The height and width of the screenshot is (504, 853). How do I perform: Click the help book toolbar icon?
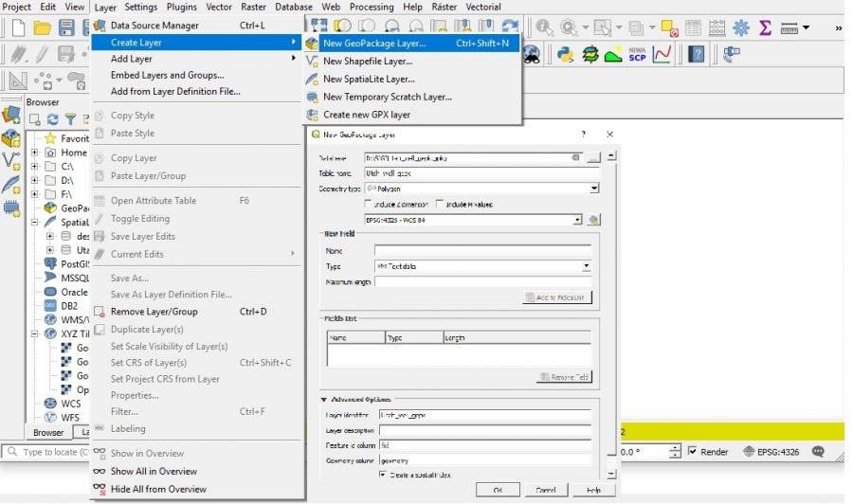pyautogui.click(x=697, y=54)
